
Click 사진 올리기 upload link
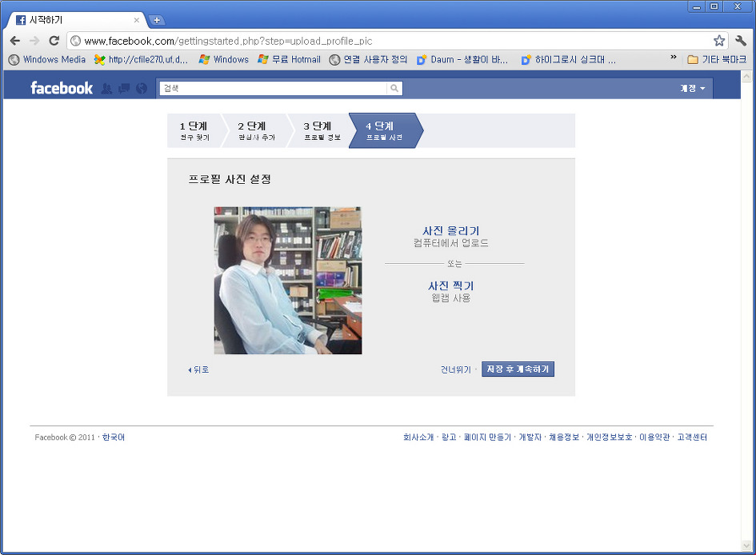[451, 231]
